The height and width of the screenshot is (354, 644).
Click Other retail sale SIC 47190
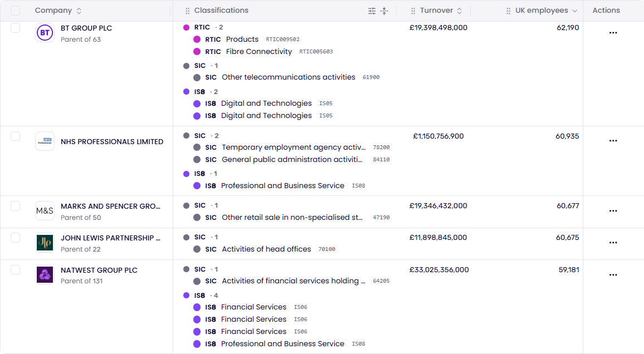point(291,218)
